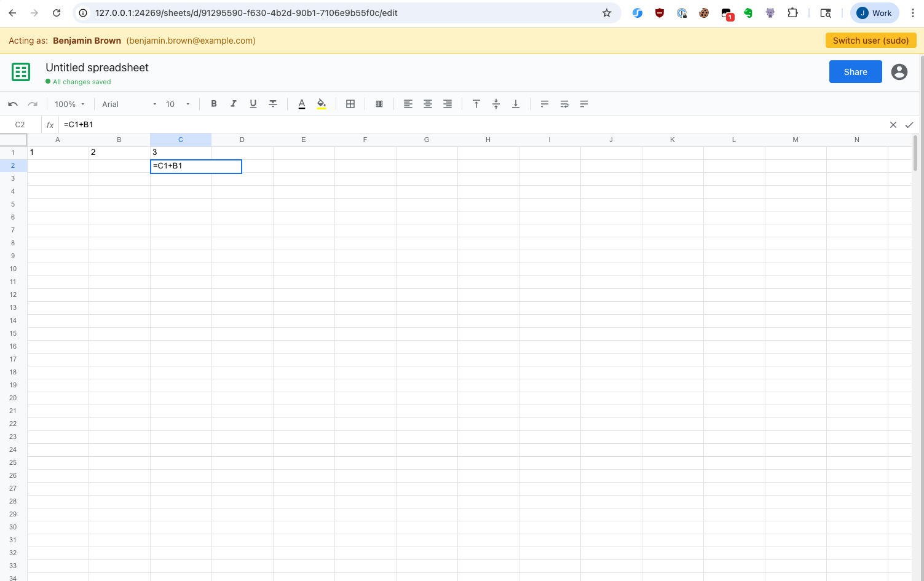Image resolution: width=924 pixels, height=581 pixels.
Task: Open the Sheets home icon
Action: [20, 72]
